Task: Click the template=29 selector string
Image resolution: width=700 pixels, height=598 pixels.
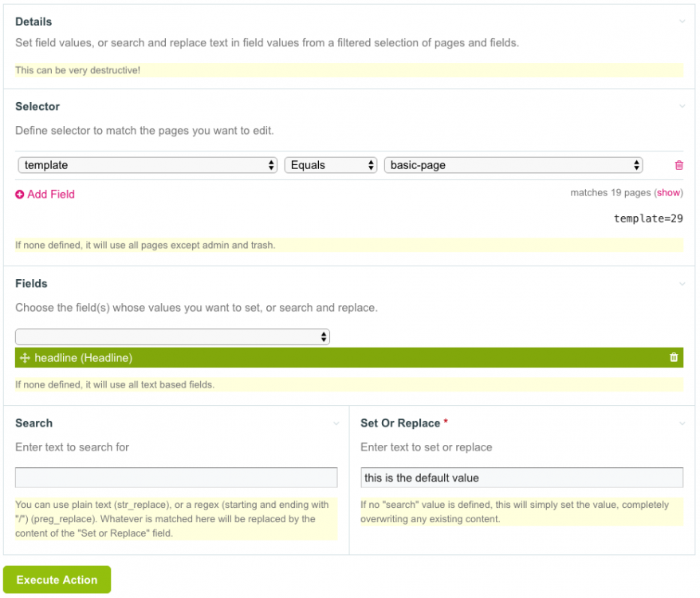Action: [x=647, y=218]
